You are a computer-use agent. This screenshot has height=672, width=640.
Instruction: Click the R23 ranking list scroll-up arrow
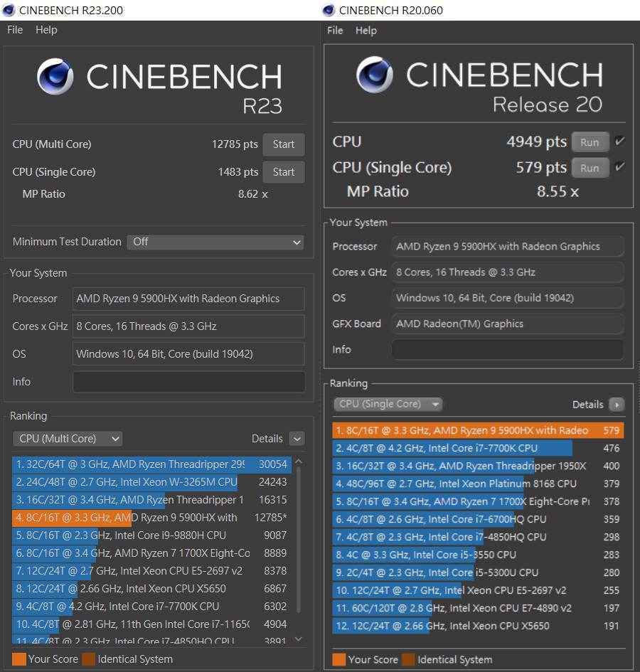coord(299,462)
